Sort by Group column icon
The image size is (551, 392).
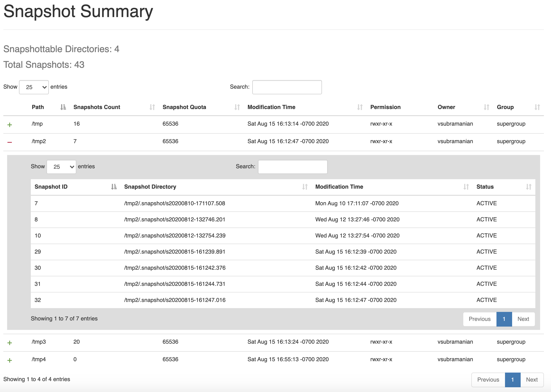[537, 107]
